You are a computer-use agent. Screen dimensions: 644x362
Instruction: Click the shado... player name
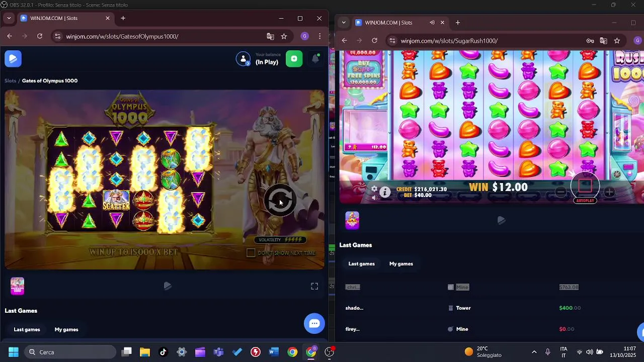354,308
